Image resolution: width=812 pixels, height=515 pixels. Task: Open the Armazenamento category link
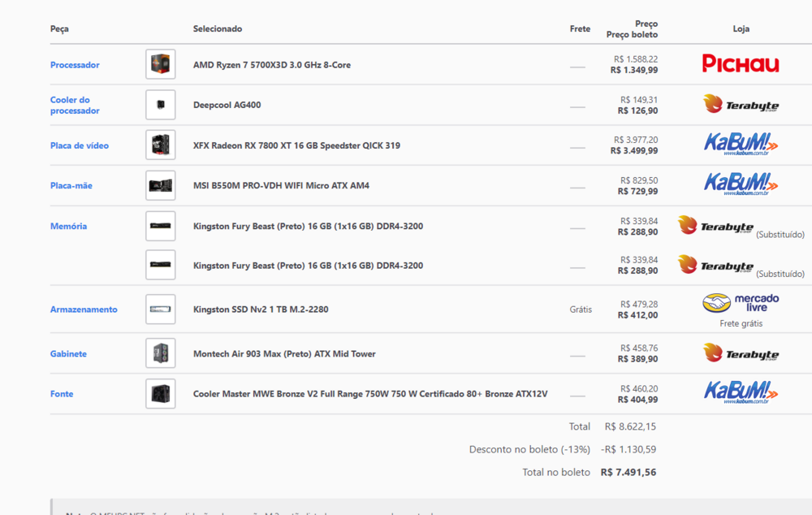coord(84,309)
